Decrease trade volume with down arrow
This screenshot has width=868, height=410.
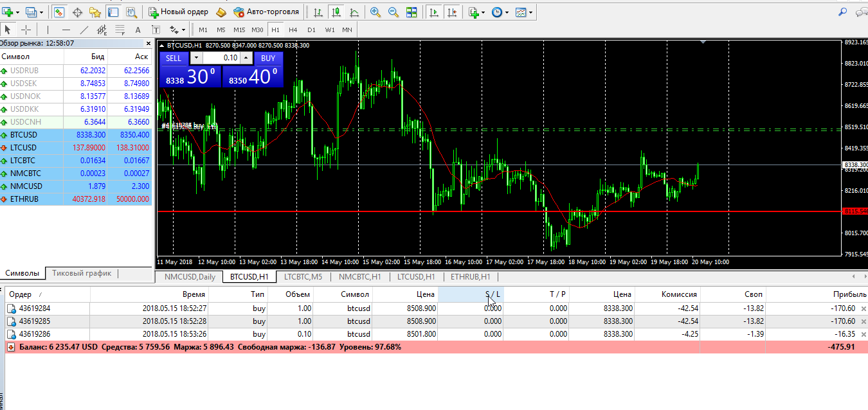coord(197,58)
